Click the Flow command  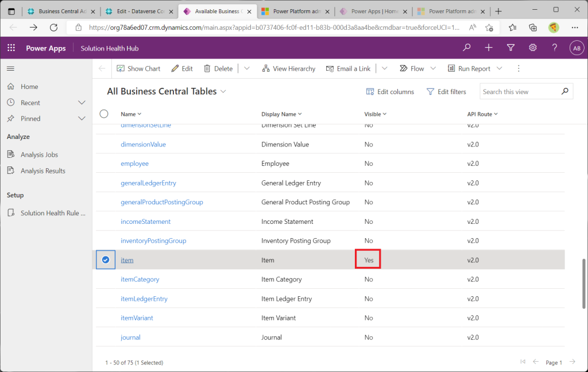(x=412, y=69)
